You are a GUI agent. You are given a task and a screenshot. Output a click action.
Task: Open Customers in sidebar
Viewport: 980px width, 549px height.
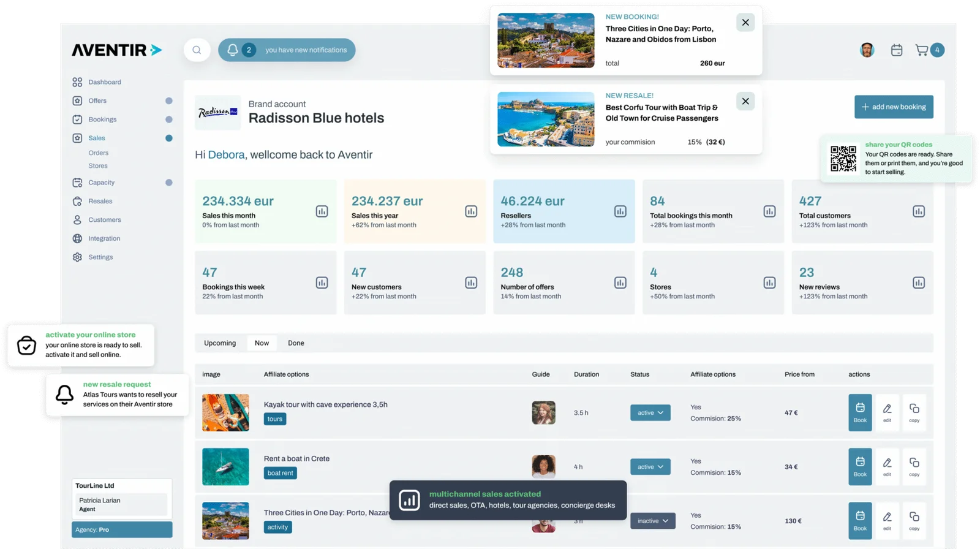click(x=104, y=219)
